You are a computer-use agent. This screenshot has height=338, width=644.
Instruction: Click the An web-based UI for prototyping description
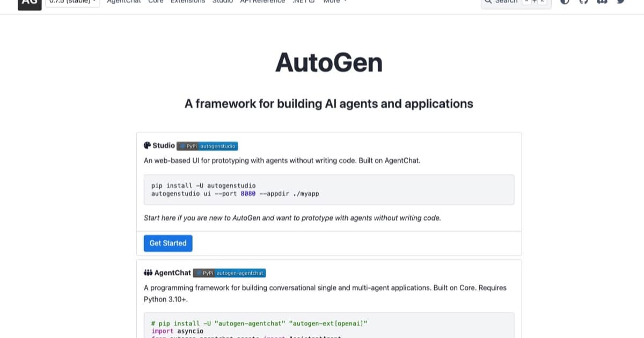click(x=282, y=160)
